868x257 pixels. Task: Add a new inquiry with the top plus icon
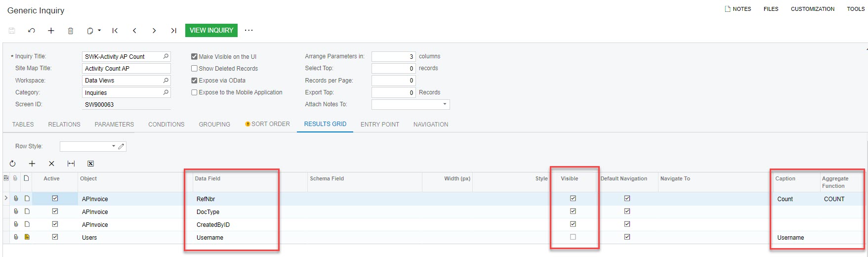point(51,31)
